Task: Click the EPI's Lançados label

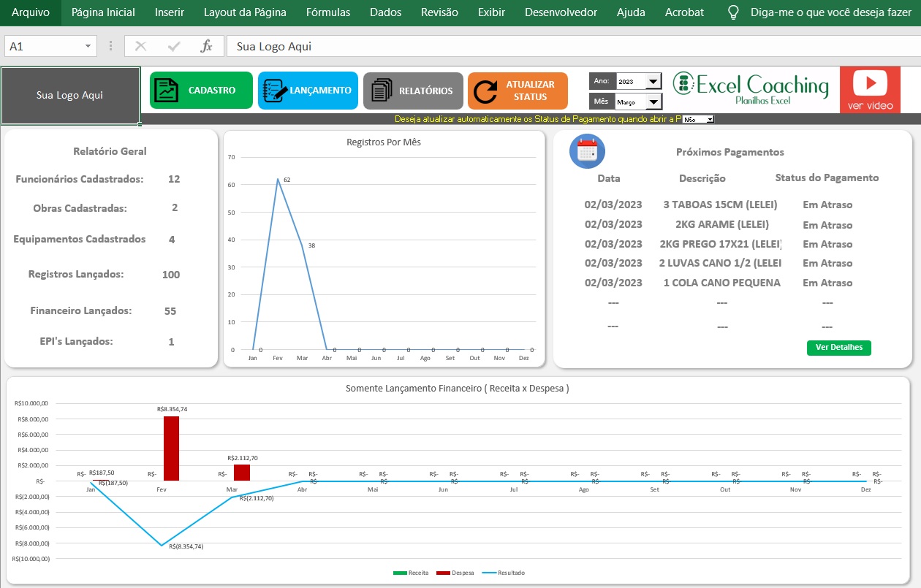Action: click(77, 342)
